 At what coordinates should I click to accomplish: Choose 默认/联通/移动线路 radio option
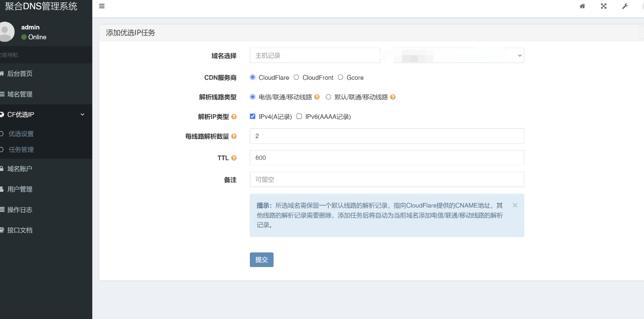328,97
